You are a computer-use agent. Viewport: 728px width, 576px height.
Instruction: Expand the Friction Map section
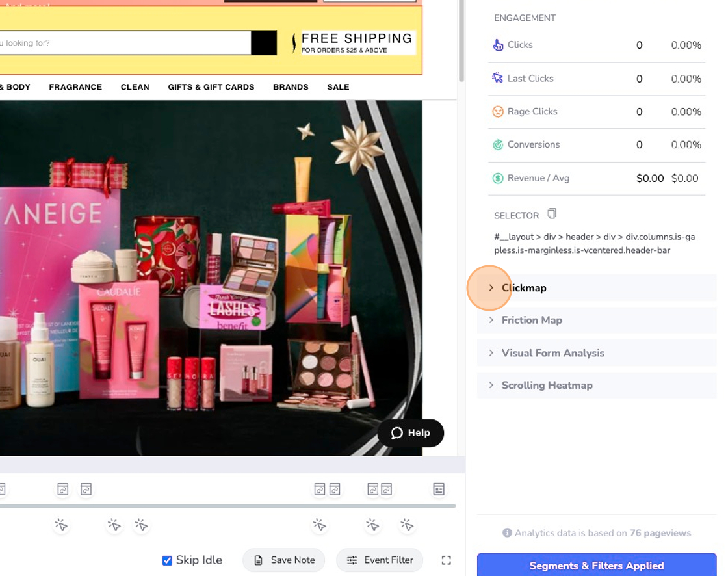[597, 320]
